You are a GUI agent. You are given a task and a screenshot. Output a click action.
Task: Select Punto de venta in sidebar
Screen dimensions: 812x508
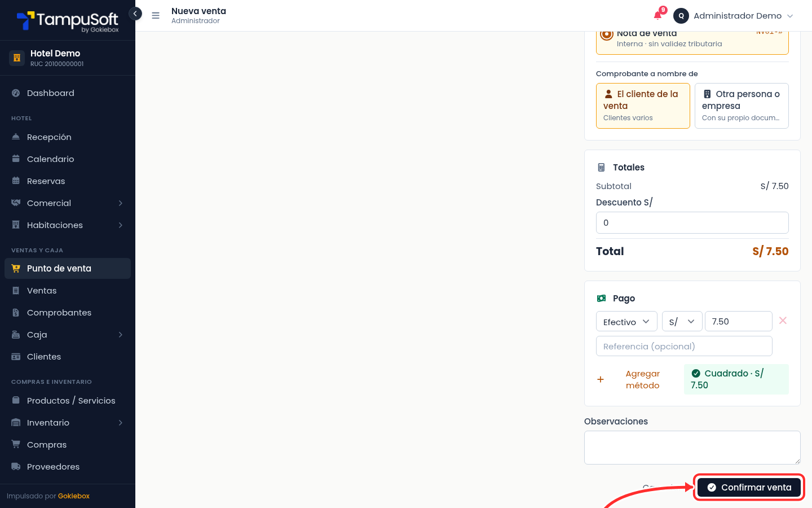coord(68,269)
